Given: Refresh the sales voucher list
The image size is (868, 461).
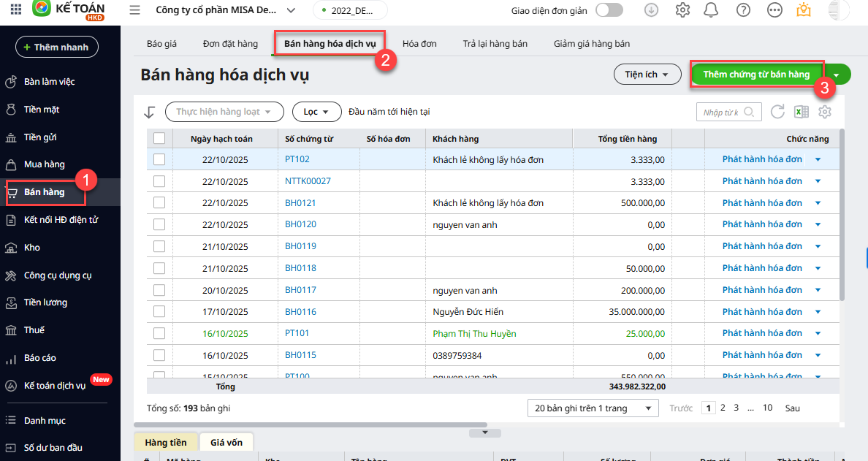Looking at the screenshot, I should (x=778, y=112).
